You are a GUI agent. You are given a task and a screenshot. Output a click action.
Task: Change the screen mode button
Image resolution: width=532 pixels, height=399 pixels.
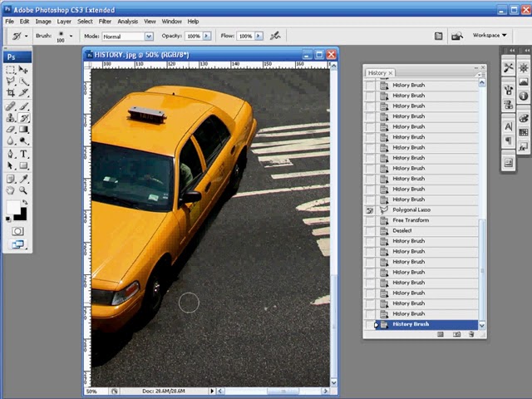[17, 244]
